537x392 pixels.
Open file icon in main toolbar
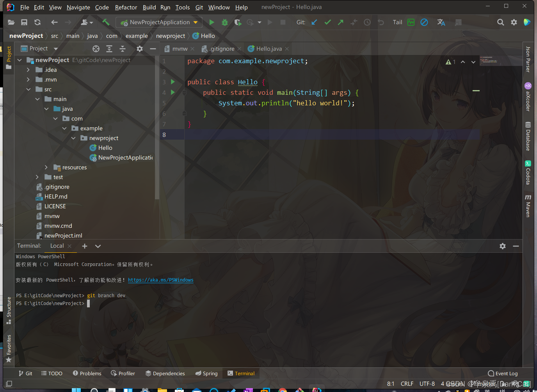click(x=11, y=22)
